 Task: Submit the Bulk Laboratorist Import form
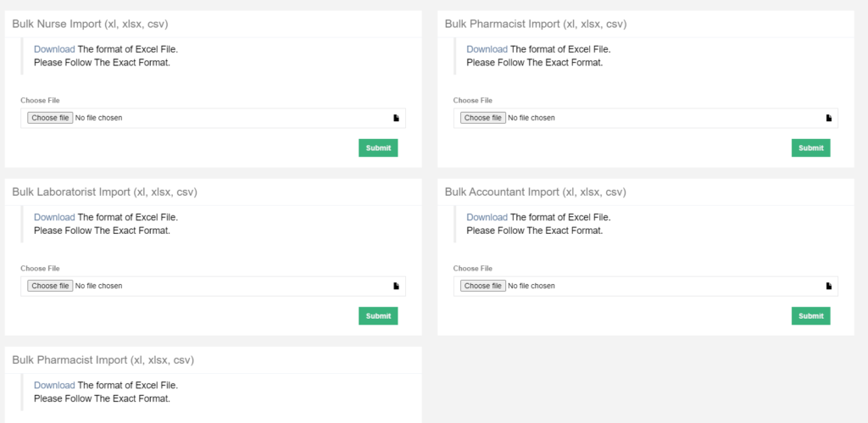378,316
